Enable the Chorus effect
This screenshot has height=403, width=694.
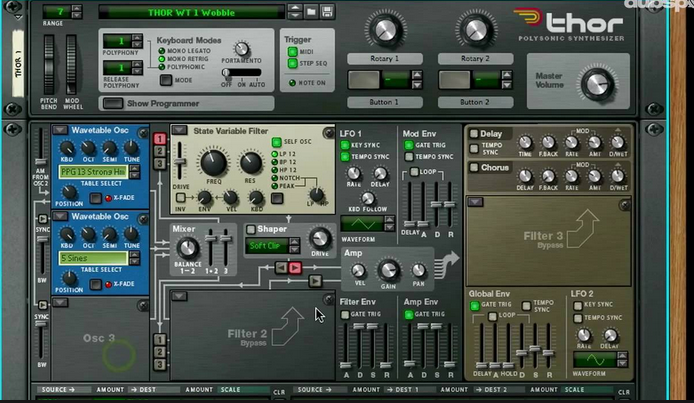pos(475,167)
